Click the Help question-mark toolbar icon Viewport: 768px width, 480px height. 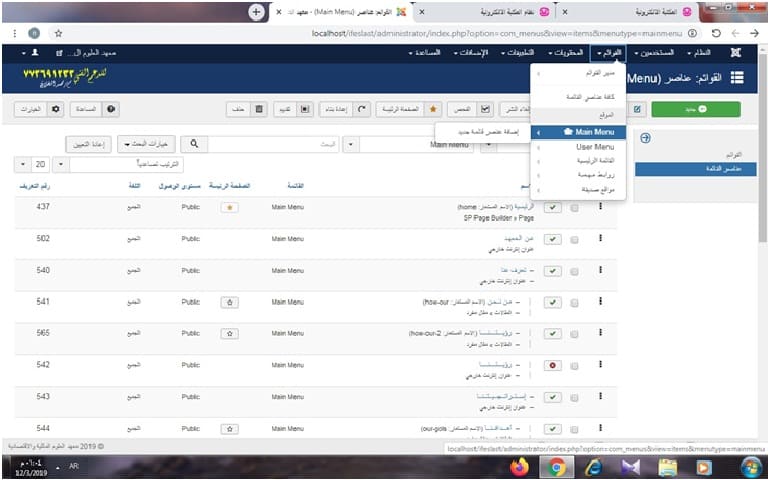(111, 109)
